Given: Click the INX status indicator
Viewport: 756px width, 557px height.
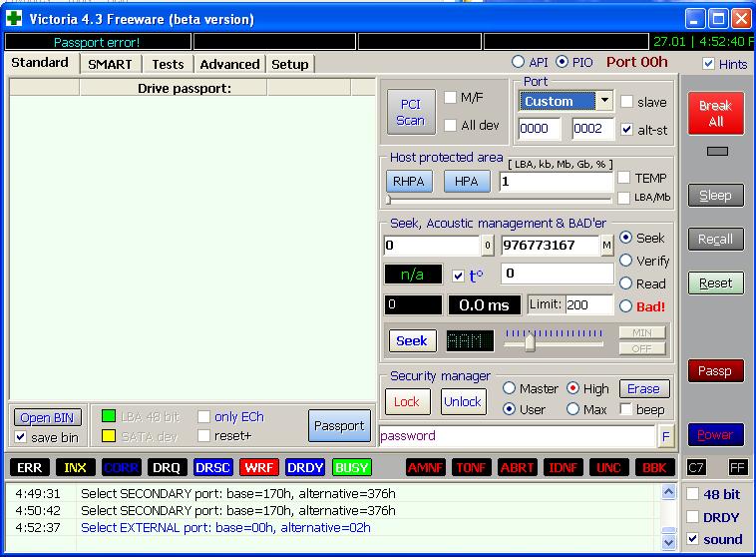Looking at the screenshot, I should click(75, 468).
